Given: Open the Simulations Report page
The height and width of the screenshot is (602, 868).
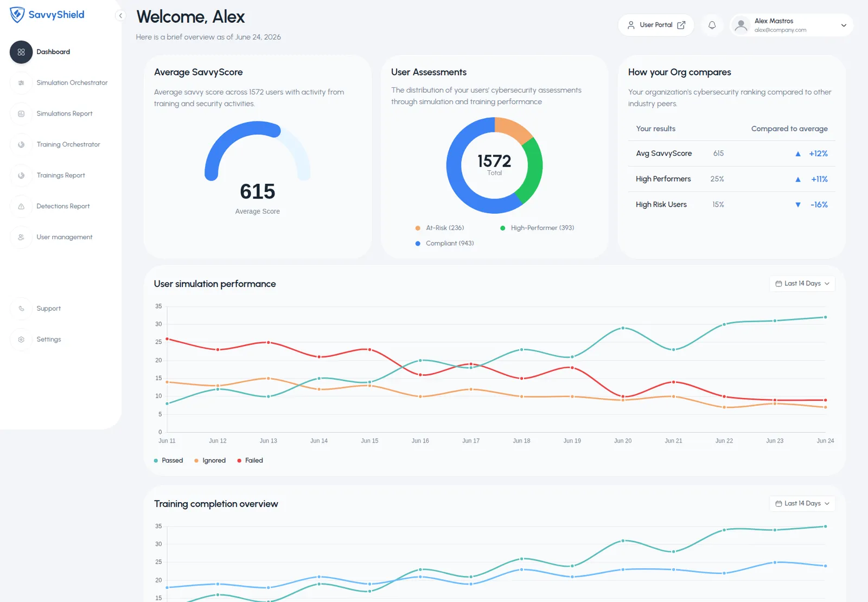Looking at the screenshot, I should click(x=65, y=114).
